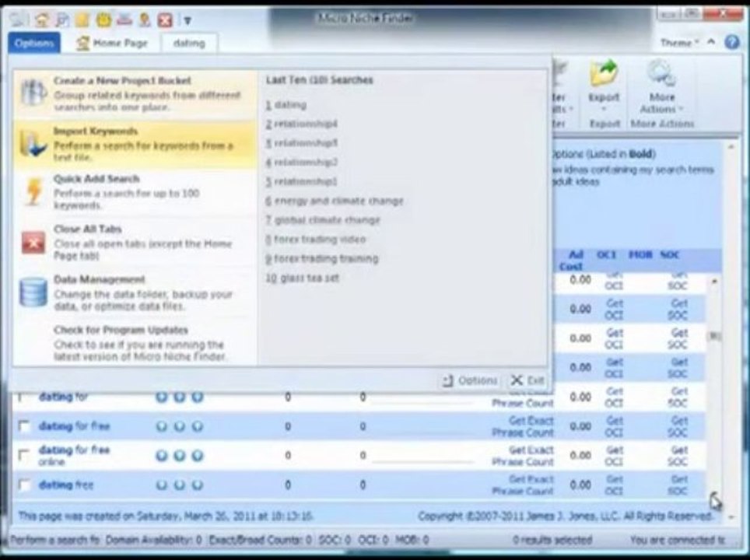
Task: Click Get OCI in 'dating for free' row
Action: [x=614, y=426]
